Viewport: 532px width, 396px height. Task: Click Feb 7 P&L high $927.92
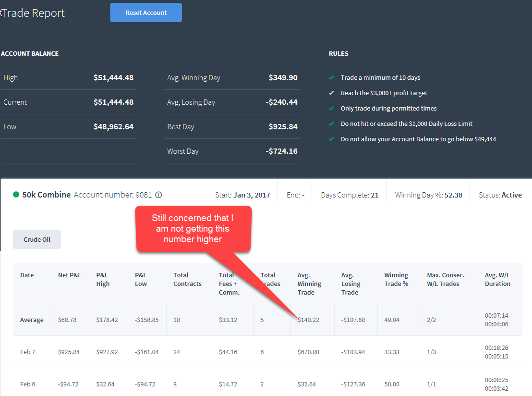107,352
